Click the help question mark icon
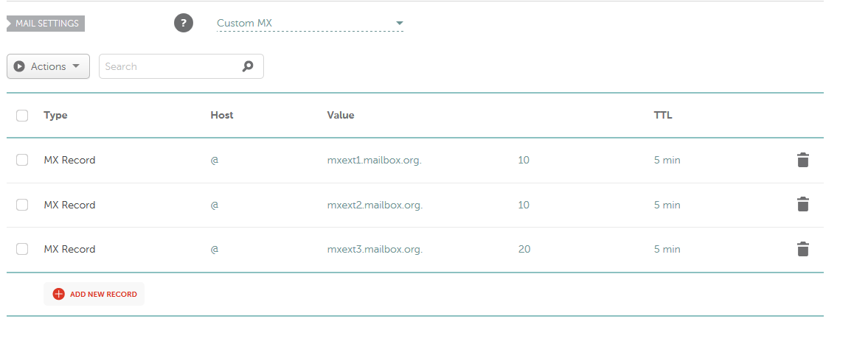868x355 pixels. point(184,24)
